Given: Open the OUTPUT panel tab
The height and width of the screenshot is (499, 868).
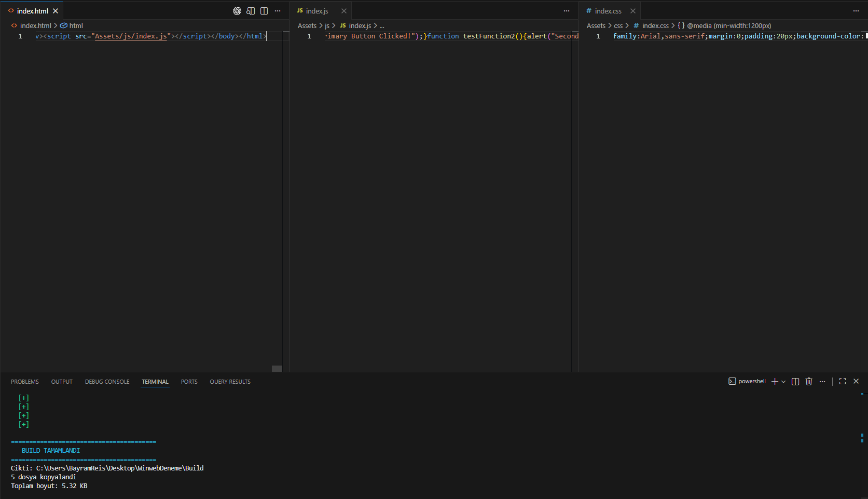Looking at the screenshot, I should (x=62, y=382).
